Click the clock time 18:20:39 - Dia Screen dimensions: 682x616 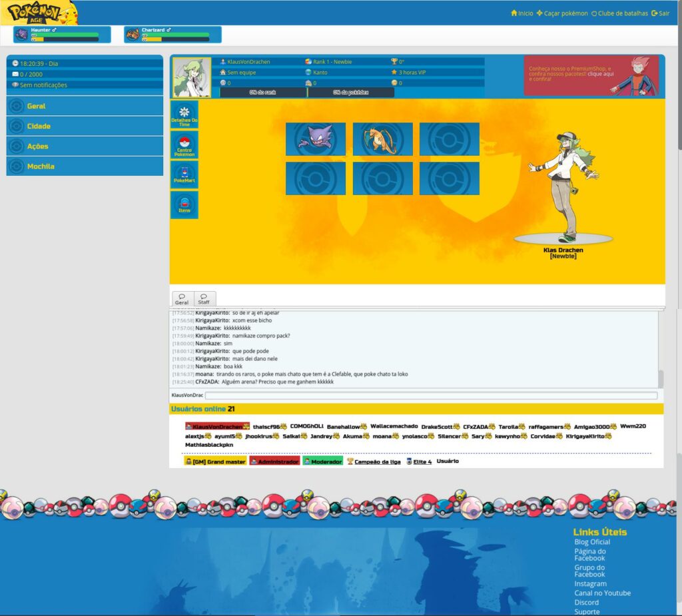click(x=35, y=63)
